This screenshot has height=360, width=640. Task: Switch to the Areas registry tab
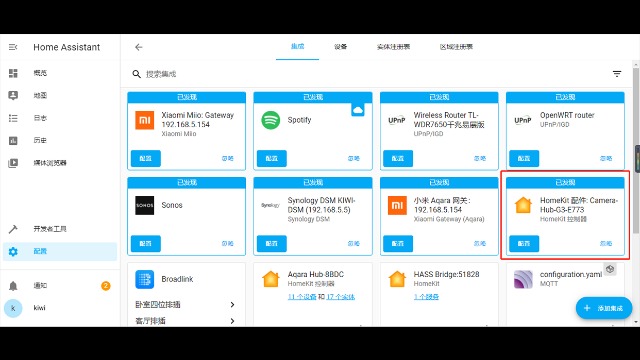(456, 47)
